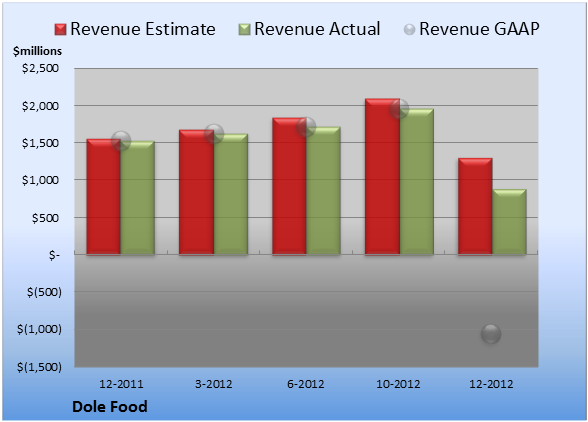This screenshot has width=588, height=422.
Task: Select the red estimate bar for 12-2011
Action: pos(104,197)
